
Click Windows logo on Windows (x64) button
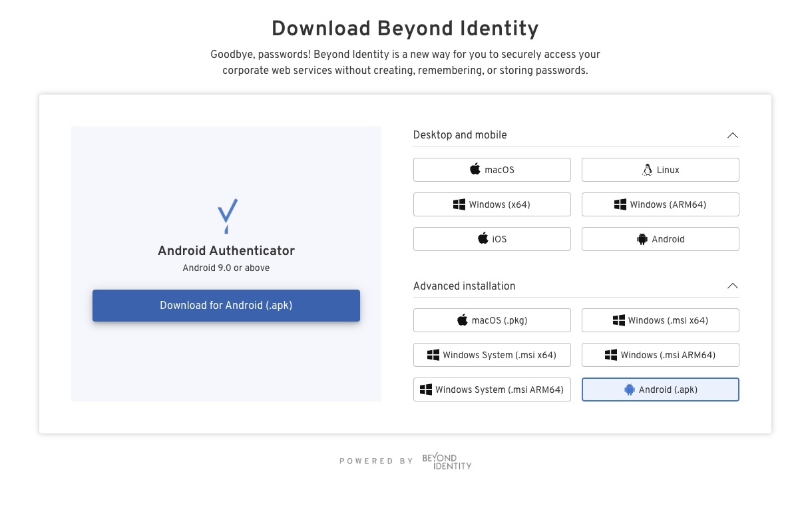tap(459, 204)
